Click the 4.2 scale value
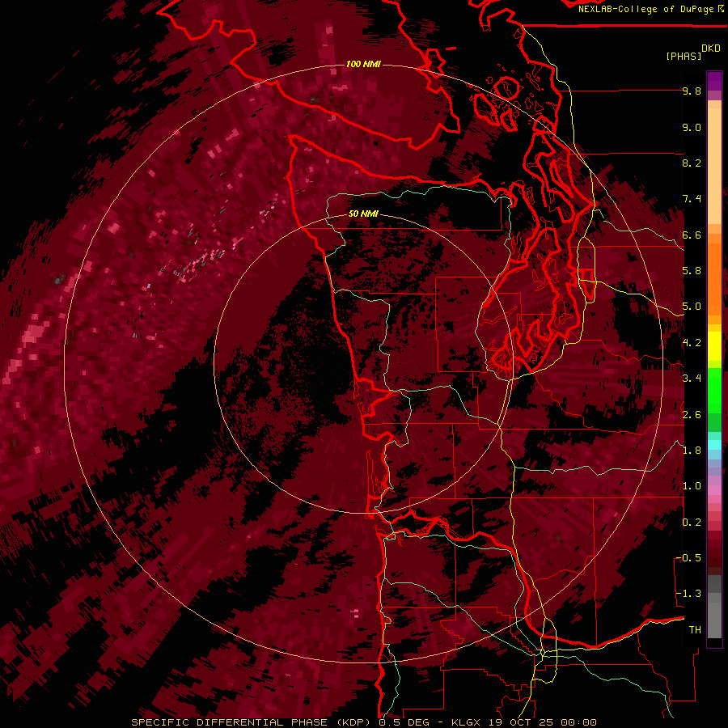 click(x=692, y=343)
